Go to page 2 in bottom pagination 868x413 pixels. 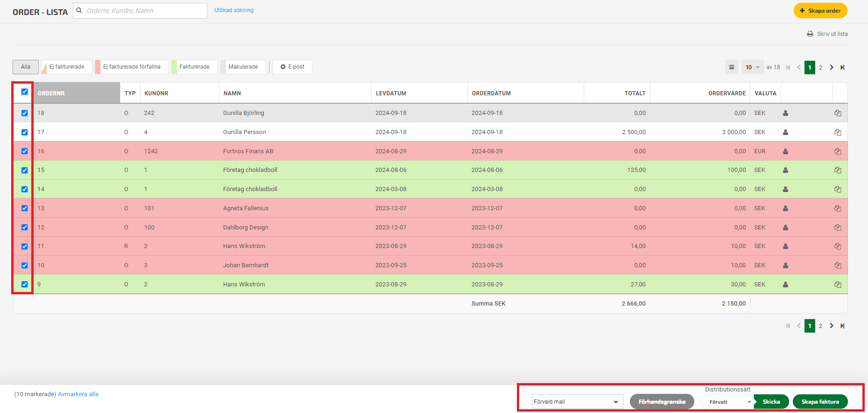coord(820,326)
